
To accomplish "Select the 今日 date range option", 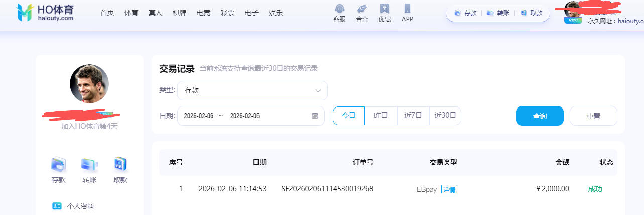I will click(348, 116).
